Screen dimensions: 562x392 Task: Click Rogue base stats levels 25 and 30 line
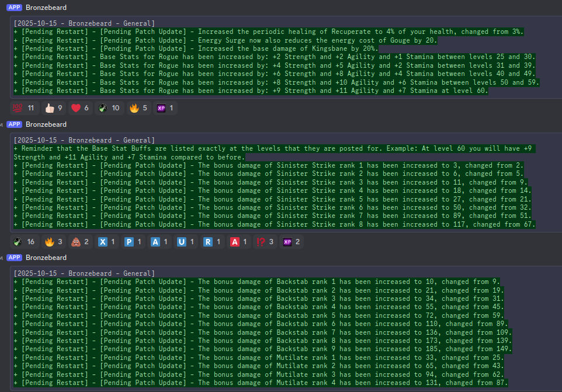[x=275, y=57]
